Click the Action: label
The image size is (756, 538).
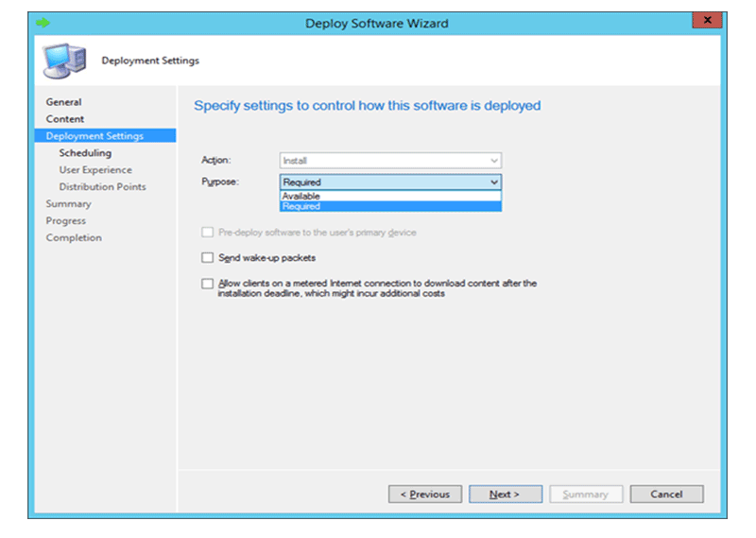[216, 160]
